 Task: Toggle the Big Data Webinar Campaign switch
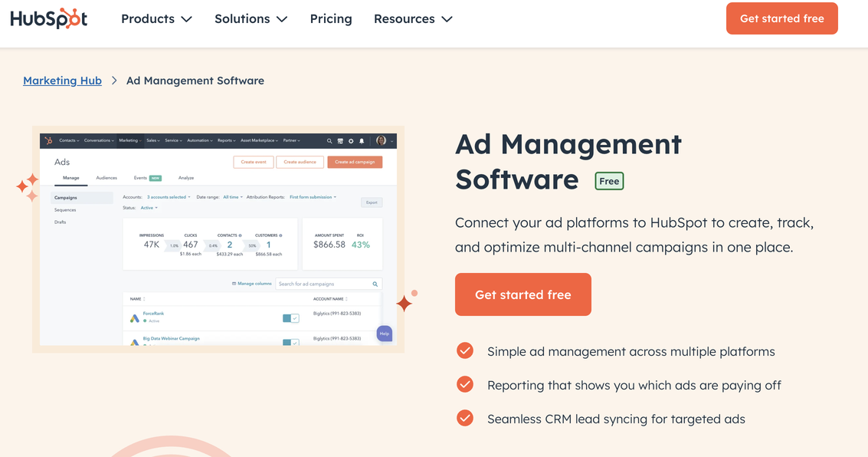(290, 343)
